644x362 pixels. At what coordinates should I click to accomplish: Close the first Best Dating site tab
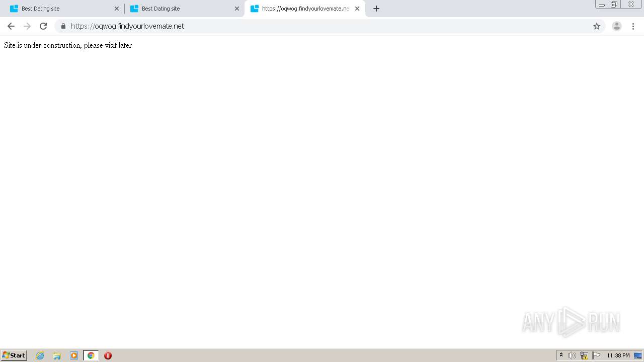tap(117, 9)
